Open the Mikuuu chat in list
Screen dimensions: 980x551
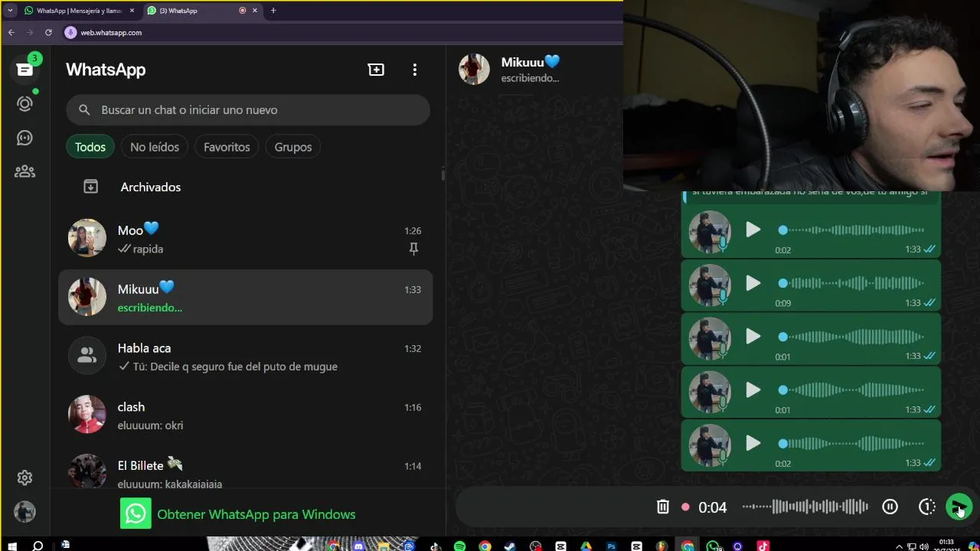coord(245,297)
